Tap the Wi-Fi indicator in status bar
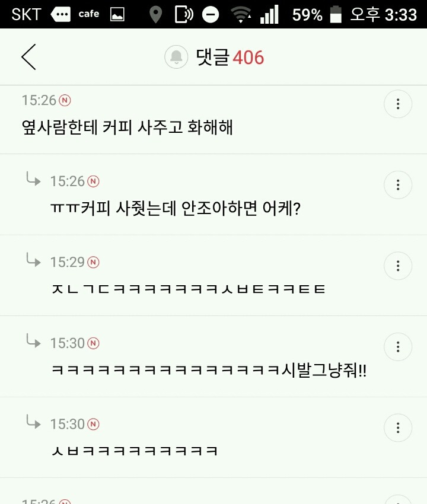The height and width of the screenshot is (504, 427). [241, 15]
